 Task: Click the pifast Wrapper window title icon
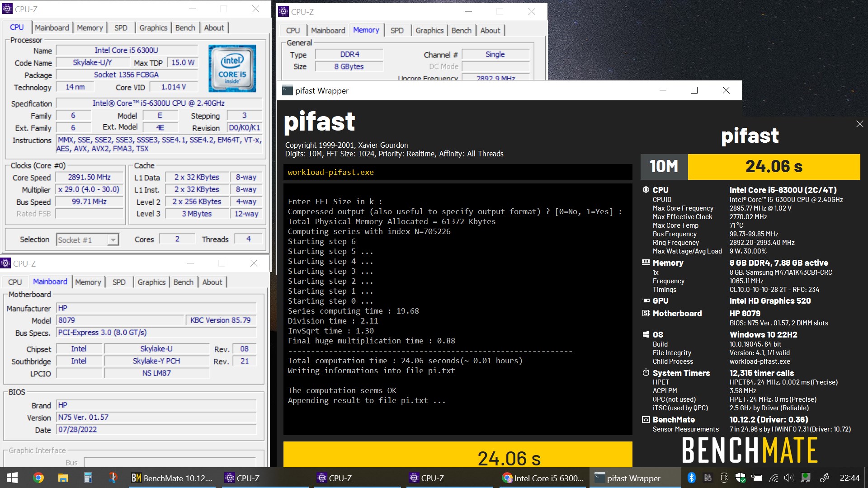(x=287, y=90)
